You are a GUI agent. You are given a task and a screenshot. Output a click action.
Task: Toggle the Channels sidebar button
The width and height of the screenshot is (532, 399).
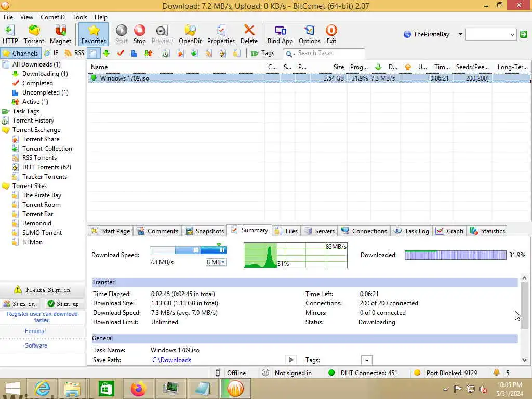21,54
